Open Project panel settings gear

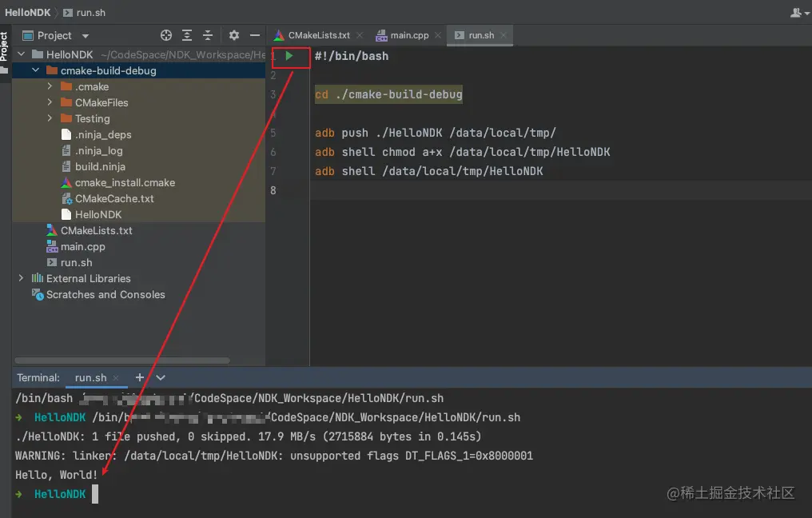[234, 35]
